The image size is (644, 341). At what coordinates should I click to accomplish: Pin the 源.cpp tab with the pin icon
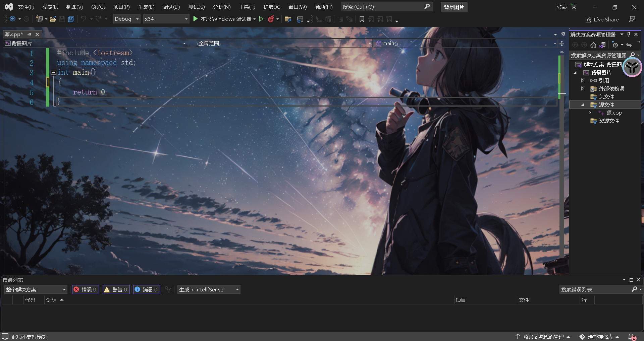pyautogui.click(x=29, y=35)
